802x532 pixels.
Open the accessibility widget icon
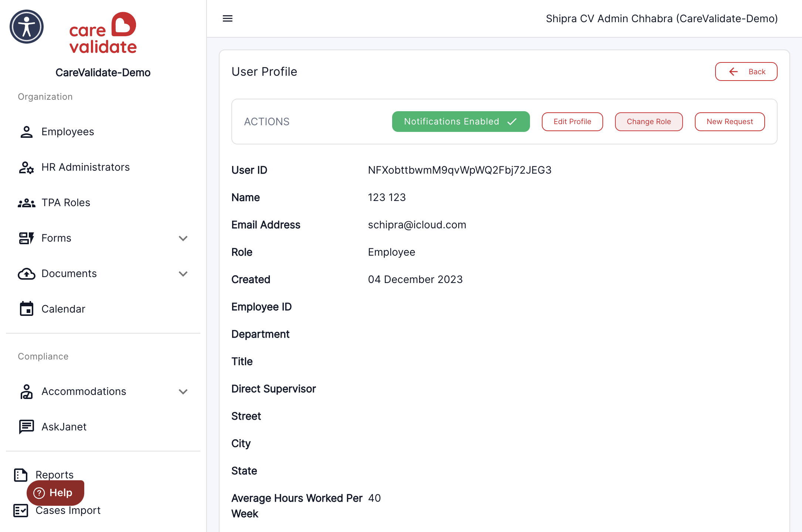[x=27, y=27]
